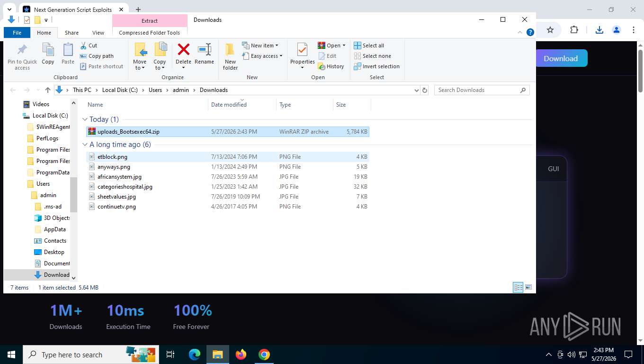Click Select none in ribbon
Screen dimensions: 644x364
coord(372,56)
